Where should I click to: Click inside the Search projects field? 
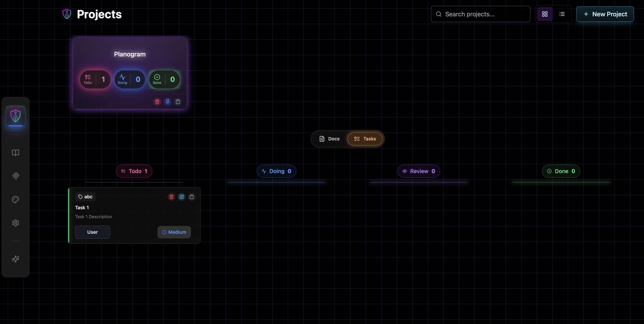(480, 14)
